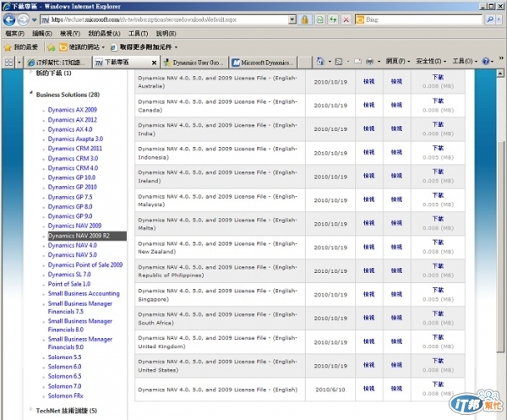Click first 檢視 link in English-India row
This screenshot has height=420, width=507.
pos(368,128)
